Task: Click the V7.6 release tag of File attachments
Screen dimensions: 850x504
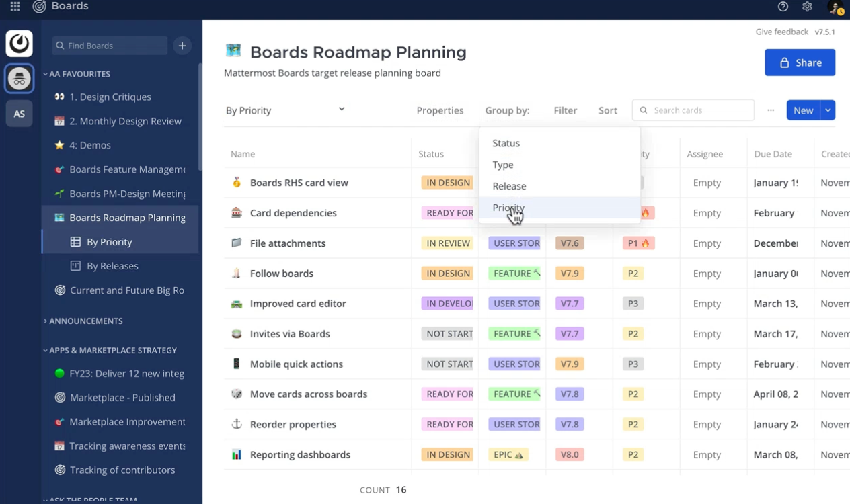Action: [x=570, y=243]
